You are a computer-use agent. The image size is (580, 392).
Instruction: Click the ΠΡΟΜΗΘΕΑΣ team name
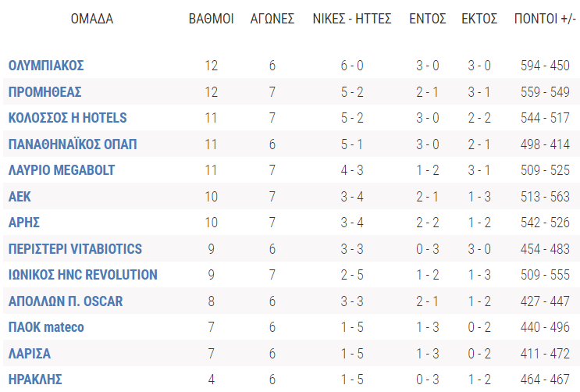44,92
